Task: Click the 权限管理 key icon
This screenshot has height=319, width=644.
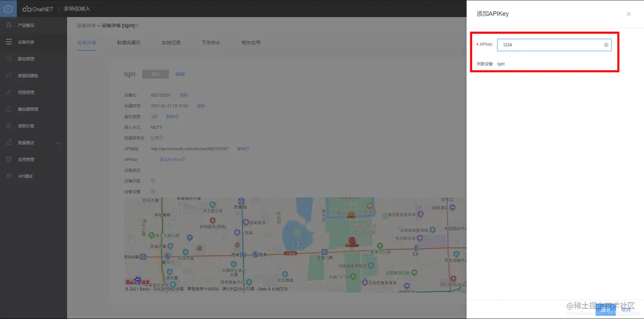Action: (x=9, y=92)
